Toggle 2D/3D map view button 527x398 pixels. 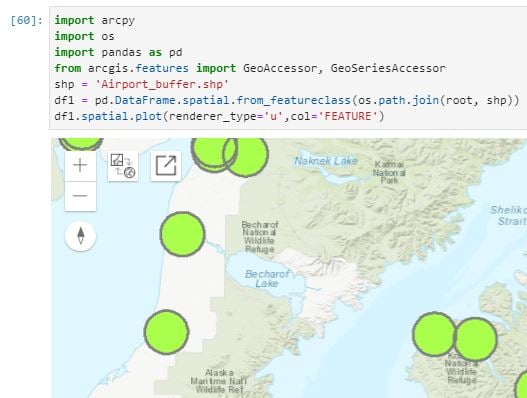click(123, 166)
